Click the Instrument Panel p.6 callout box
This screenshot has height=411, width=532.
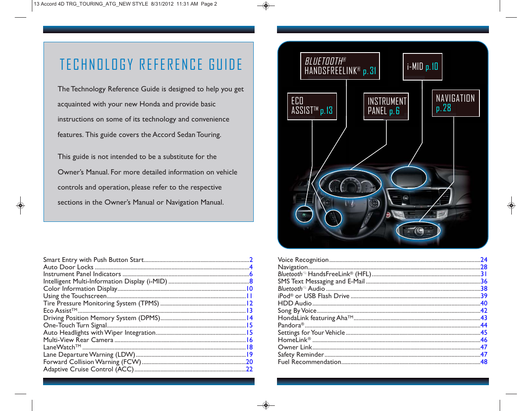[386, 106]
